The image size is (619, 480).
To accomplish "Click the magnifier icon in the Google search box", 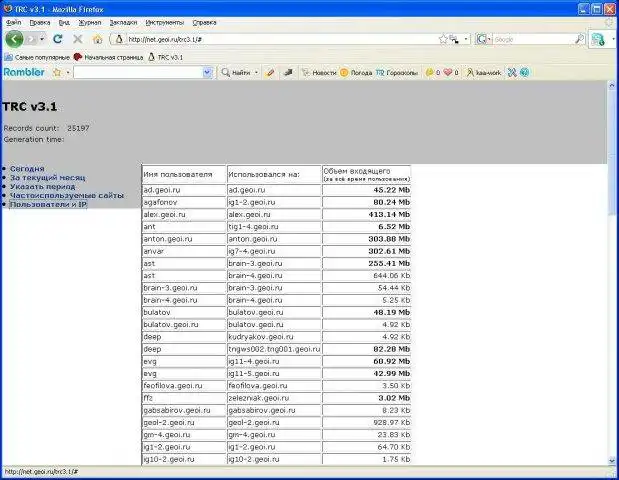I will pyautogui.click(x=580, y=39).
